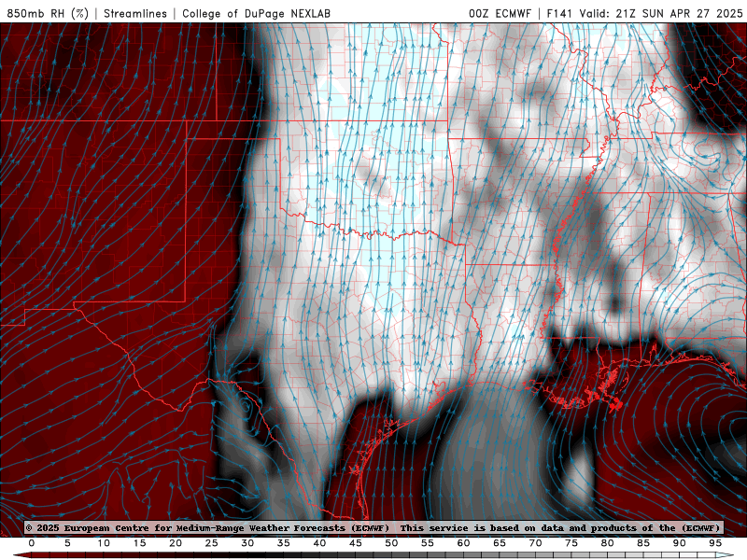Click the '850mb RH (%)' title text
This screenshot has height=560, width=747.
pos(48,13)
